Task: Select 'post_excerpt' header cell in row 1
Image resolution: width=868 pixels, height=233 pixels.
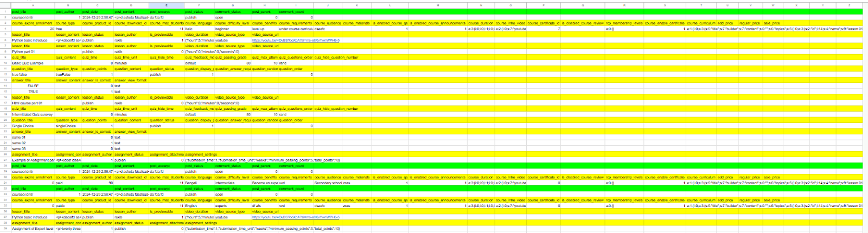Action: [x=167, y=11]
